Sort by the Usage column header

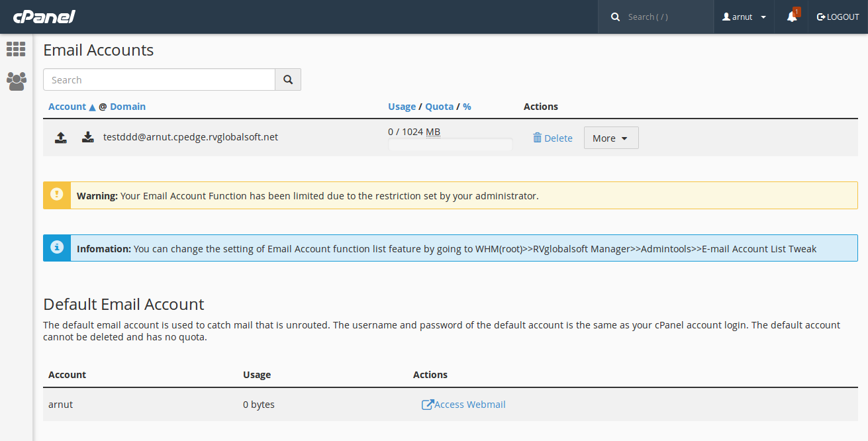[x=402, y=106]
